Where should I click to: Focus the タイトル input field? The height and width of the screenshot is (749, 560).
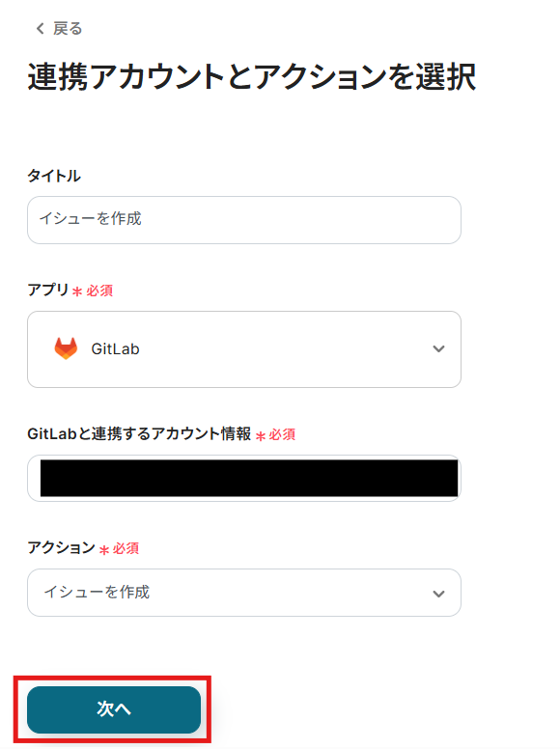click(x=244, y=220)
